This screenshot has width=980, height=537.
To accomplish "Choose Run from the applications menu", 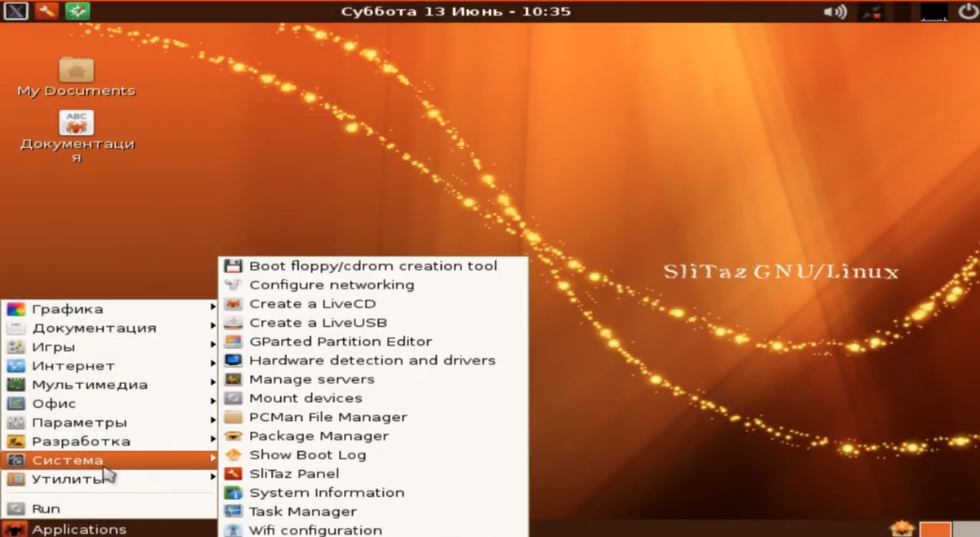I will coord(110,508).
